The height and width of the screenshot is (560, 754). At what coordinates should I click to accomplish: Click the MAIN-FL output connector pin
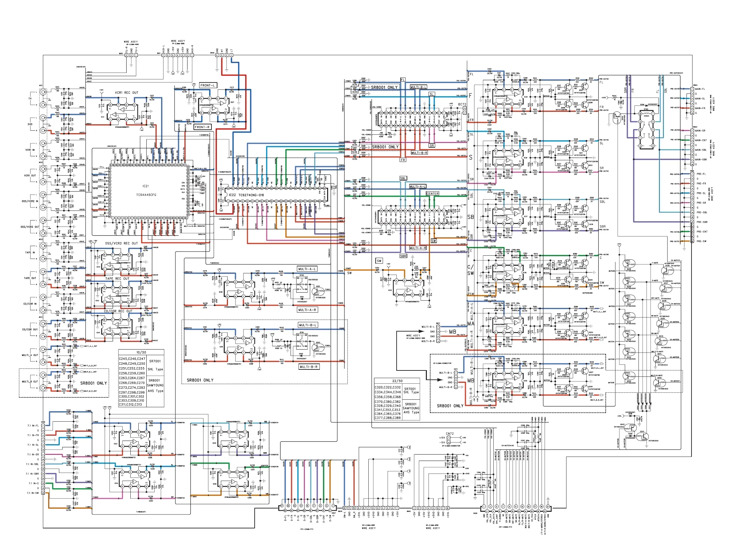tap(692, 89)
